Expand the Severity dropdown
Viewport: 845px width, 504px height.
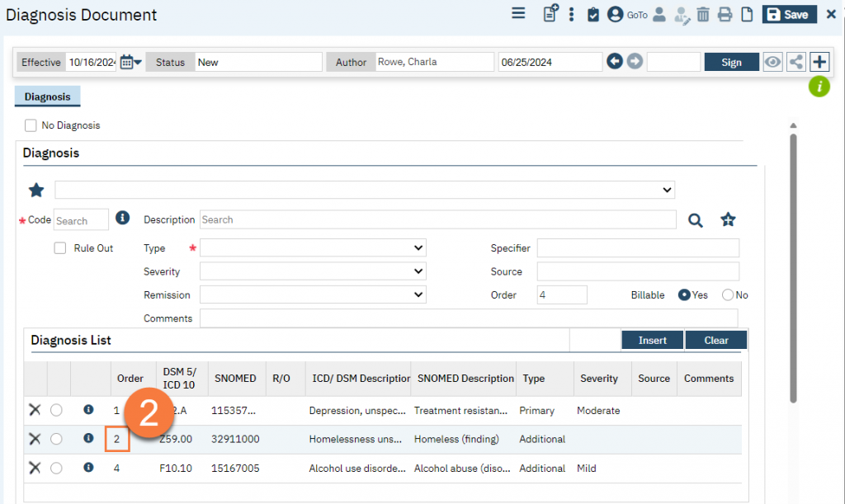point(313,271)
